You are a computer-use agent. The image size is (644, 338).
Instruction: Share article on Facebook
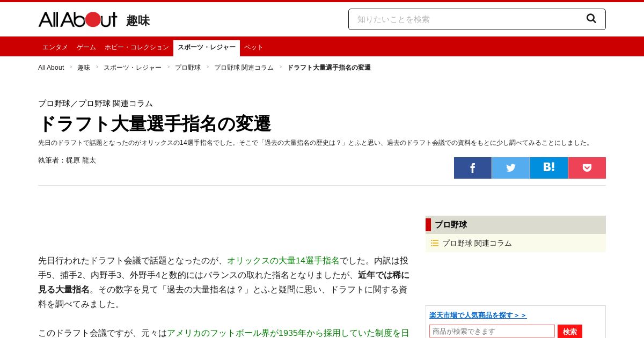click(473, 168)
